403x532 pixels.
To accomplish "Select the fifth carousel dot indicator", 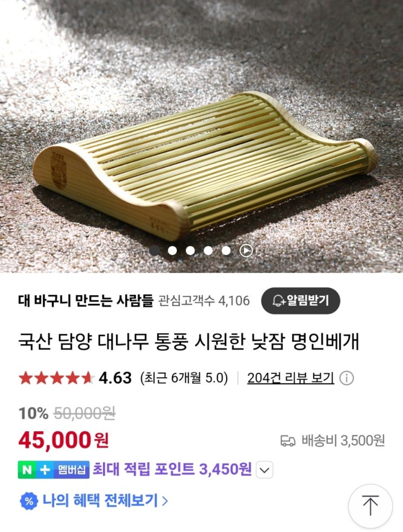I will (226, 250).
